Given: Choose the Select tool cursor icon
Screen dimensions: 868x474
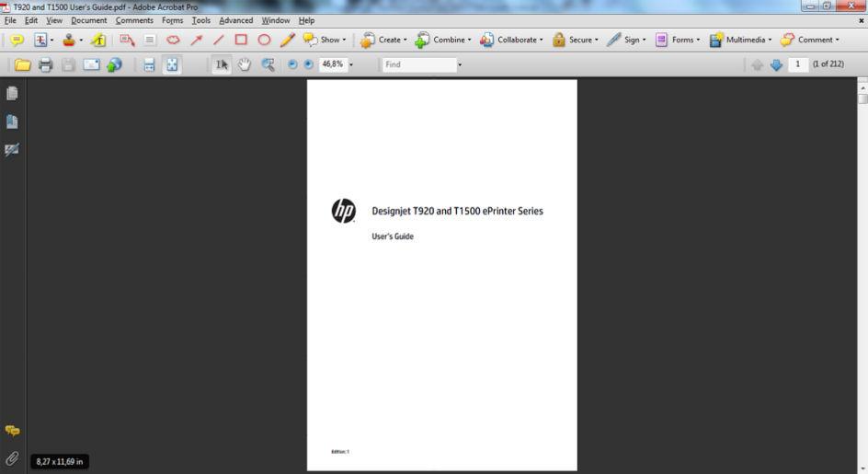Looking at the screenshot, I should coord(222,64).
